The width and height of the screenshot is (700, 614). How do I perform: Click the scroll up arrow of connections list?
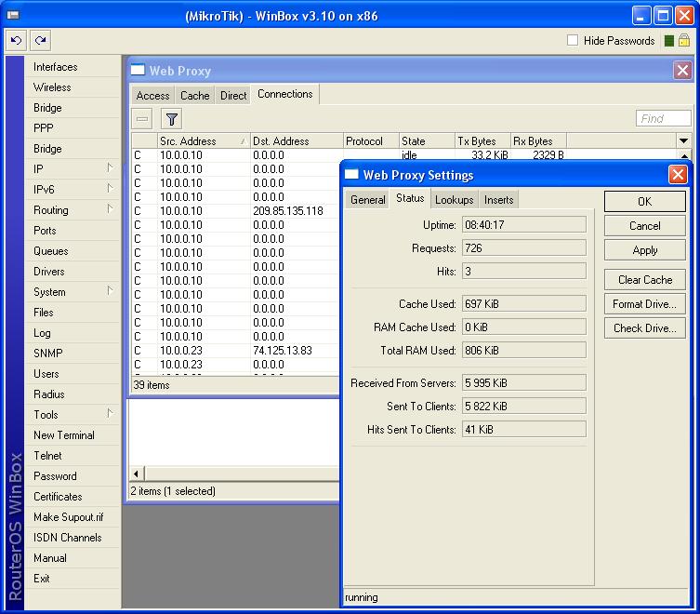pyautogui.click(x=684, y=155)
